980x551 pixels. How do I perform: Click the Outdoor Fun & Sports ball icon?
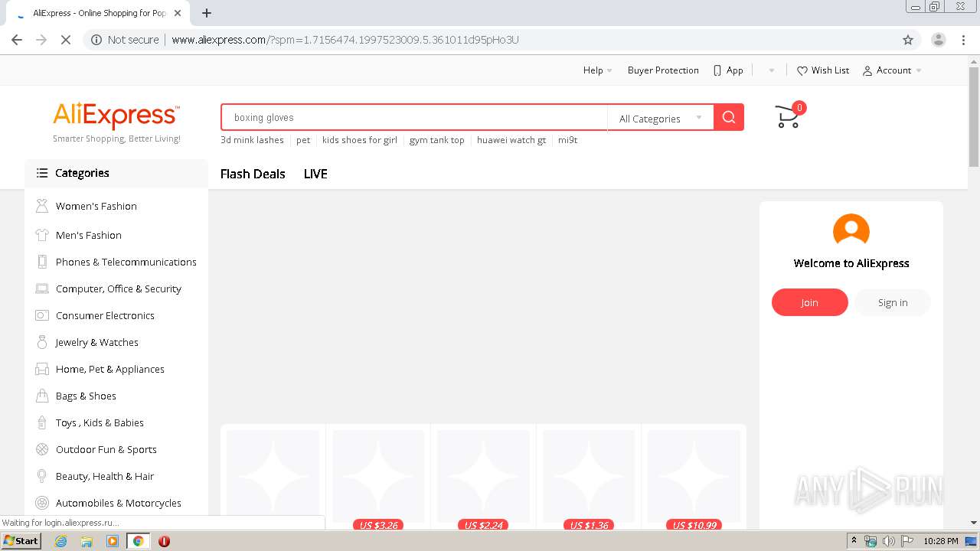42,449
